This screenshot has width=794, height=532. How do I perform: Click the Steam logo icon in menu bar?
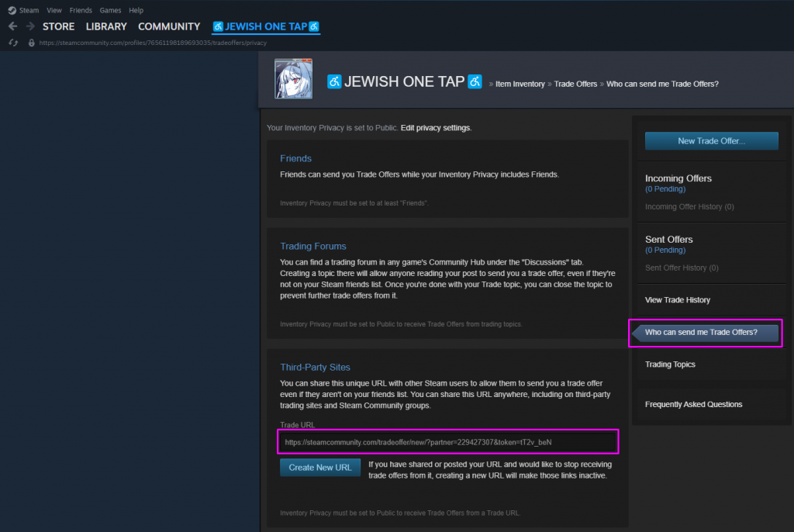click(x=12, y=10)
